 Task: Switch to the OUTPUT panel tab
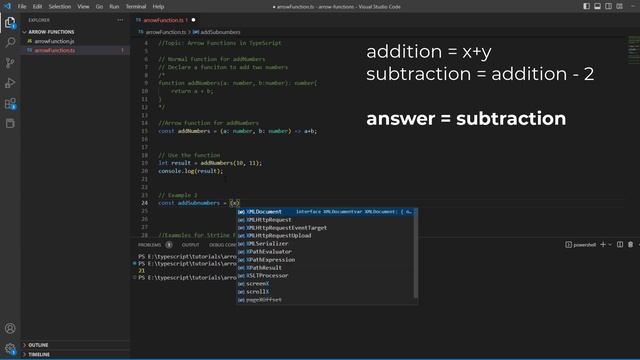tap(191, 245)
